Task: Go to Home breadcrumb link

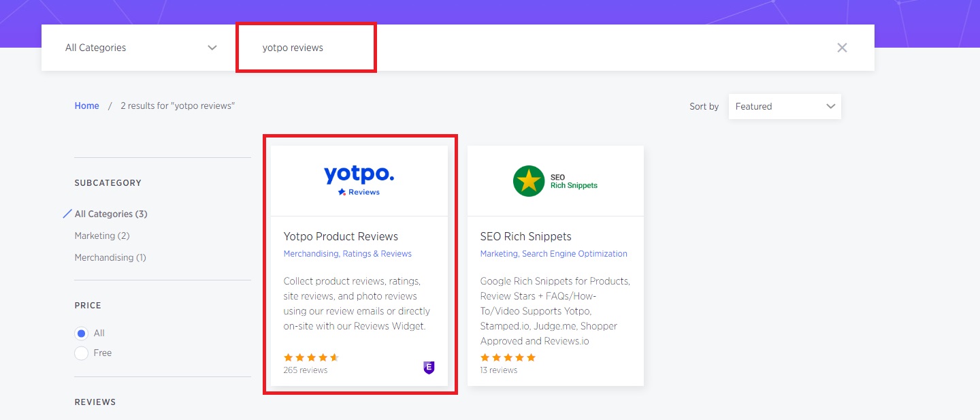Action: point(86,106)
